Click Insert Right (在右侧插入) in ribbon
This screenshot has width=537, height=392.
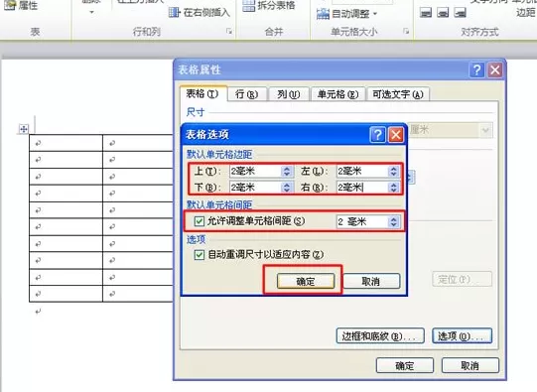click(x=200, y=13)
